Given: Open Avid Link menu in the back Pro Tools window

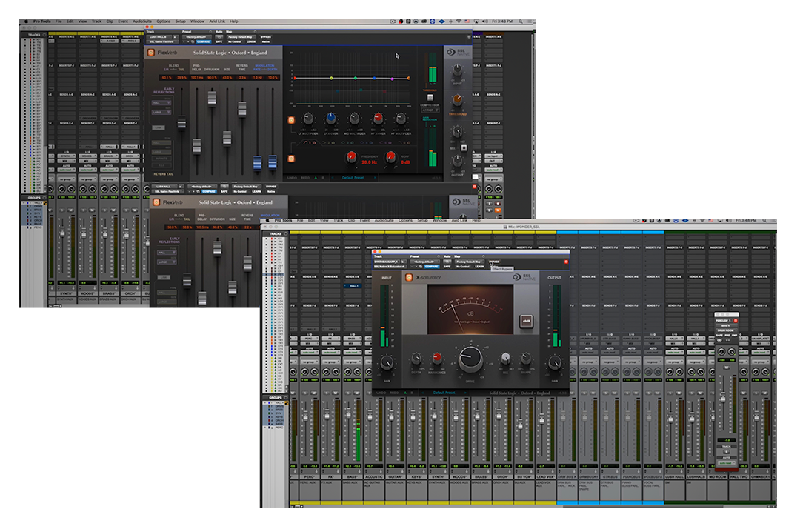Looking at the screenshot, I should [217, 21].
